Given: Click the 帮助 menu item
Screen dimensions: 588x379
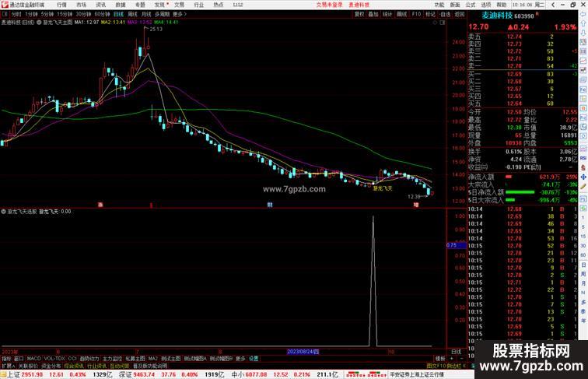Looking at the screenshot, I should tap(502, 5).
